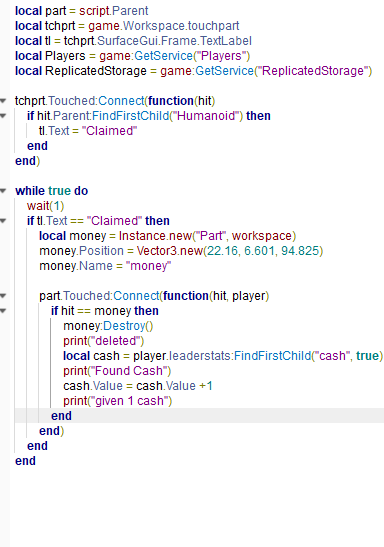Click print("Found Cash") statement

click(117, 371)
